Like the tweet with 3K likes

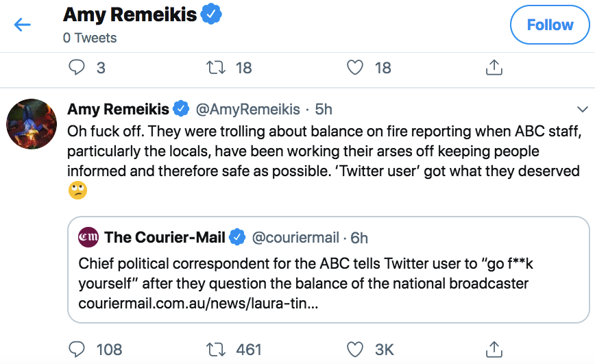click(354, 350)
